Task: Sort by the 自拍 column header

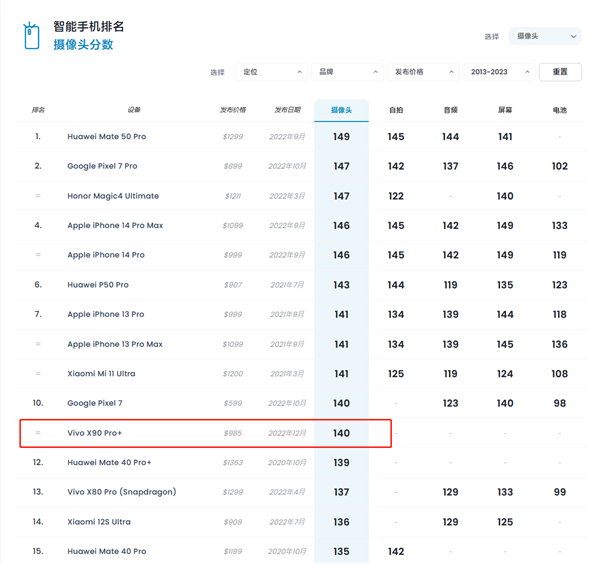Action: (396, 110)
